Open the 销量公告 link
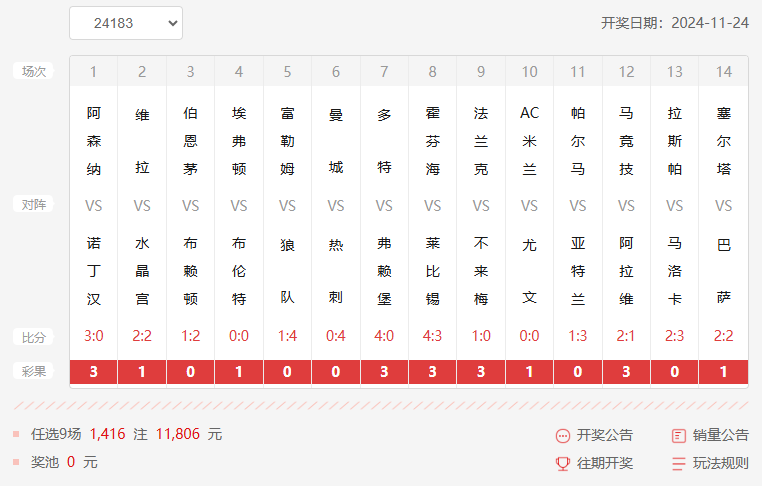Image resolution: width=762 pixels, height=486 pixels. click(x=721, y=435)
